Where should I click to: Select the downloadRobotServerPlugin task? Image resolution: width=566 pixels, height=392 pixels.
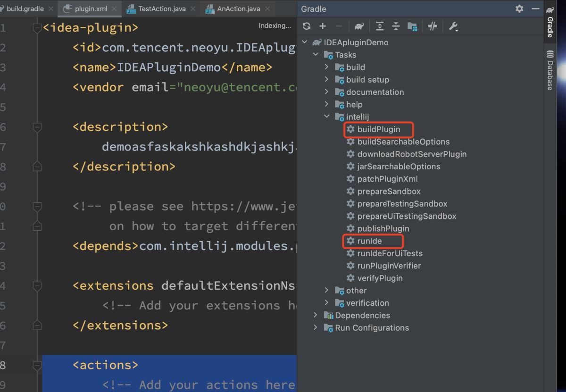[412, 154]
